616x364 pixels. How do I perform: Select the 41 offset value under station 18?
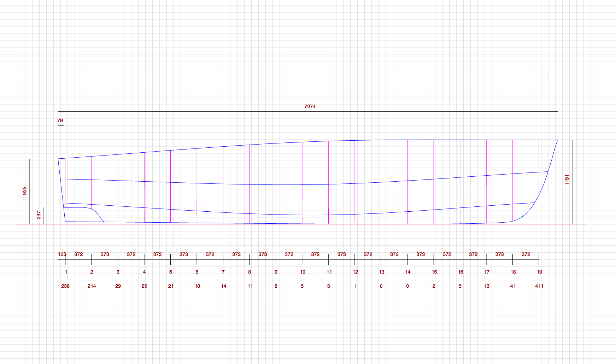point(513,286)
